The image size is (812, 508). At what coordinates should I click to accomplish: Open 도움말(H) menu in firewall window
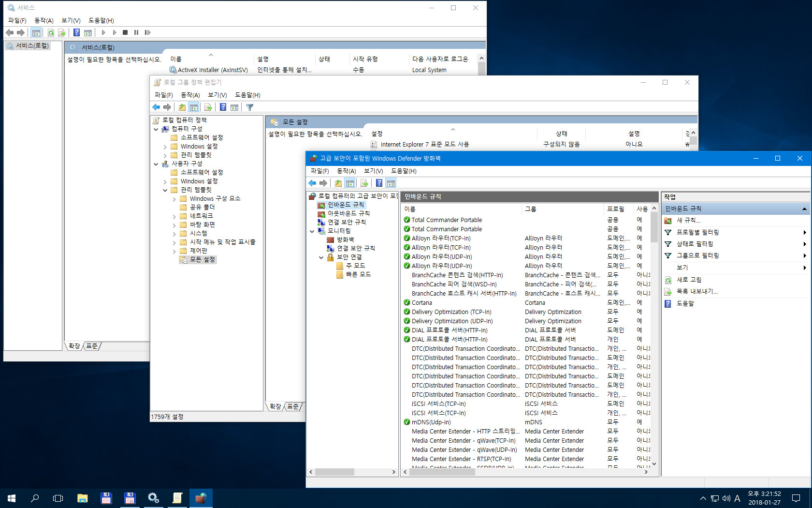tap(404, 171)
